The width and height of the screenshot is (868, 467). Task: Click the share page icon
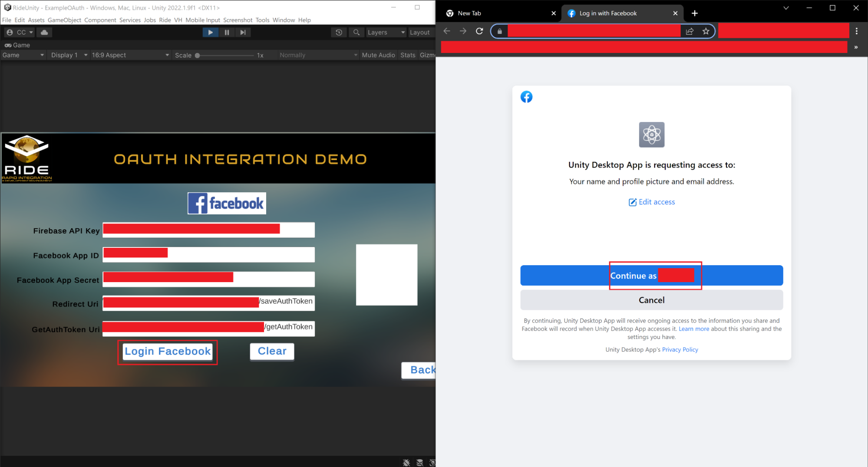(690, 31)
